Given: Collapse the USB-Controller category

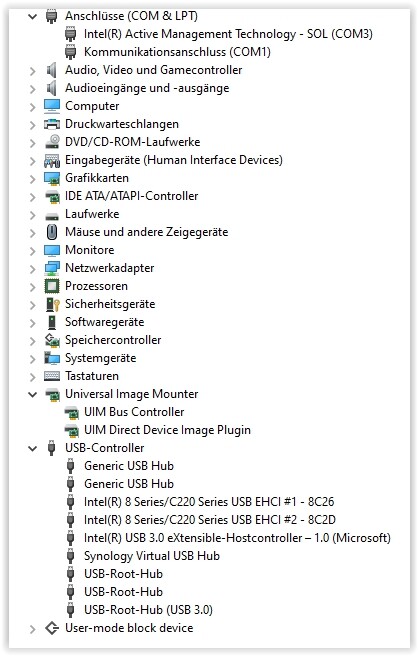Looking at the screenshot, I should (32, 448).
